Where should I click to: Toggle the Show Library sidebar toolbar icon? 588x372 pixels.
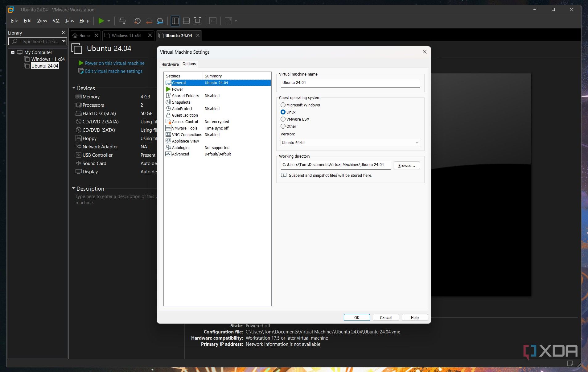[x=175, y=21]
